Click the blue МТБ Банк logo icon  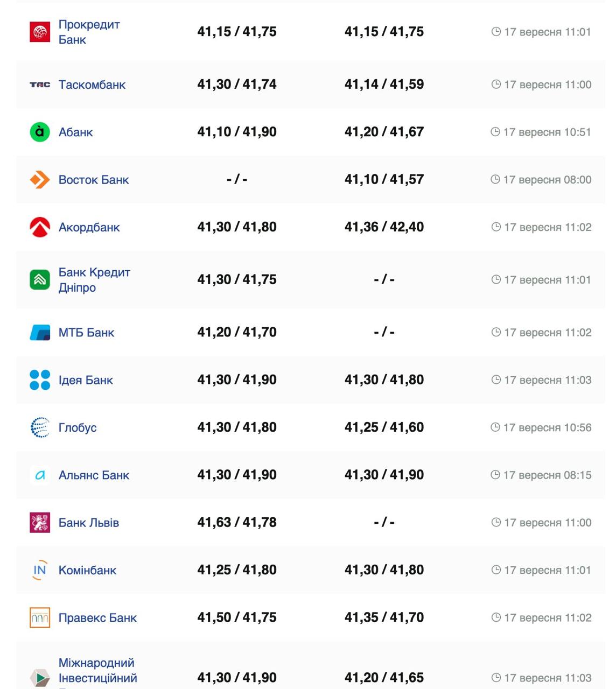point(40,333)
